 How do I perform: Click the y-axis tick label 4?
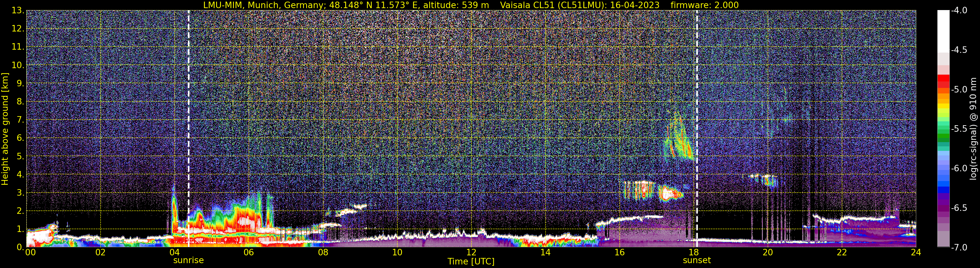pos(20,175)
